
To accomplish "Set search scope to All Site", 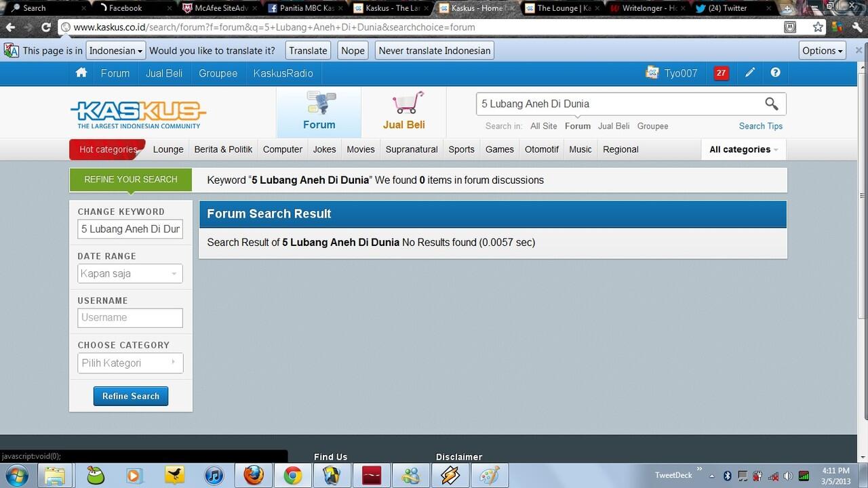I will pyautogui.click(x=544, y=126).
